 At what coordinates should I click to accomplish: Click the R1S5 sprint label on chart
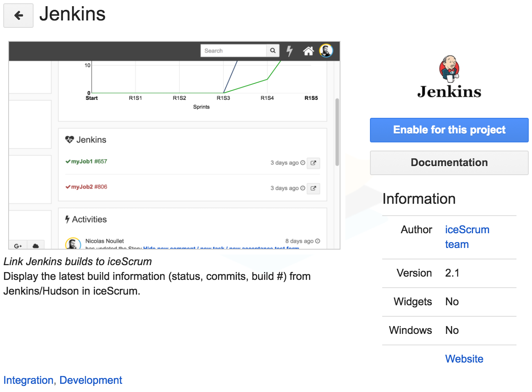click(x=311, y=98)
